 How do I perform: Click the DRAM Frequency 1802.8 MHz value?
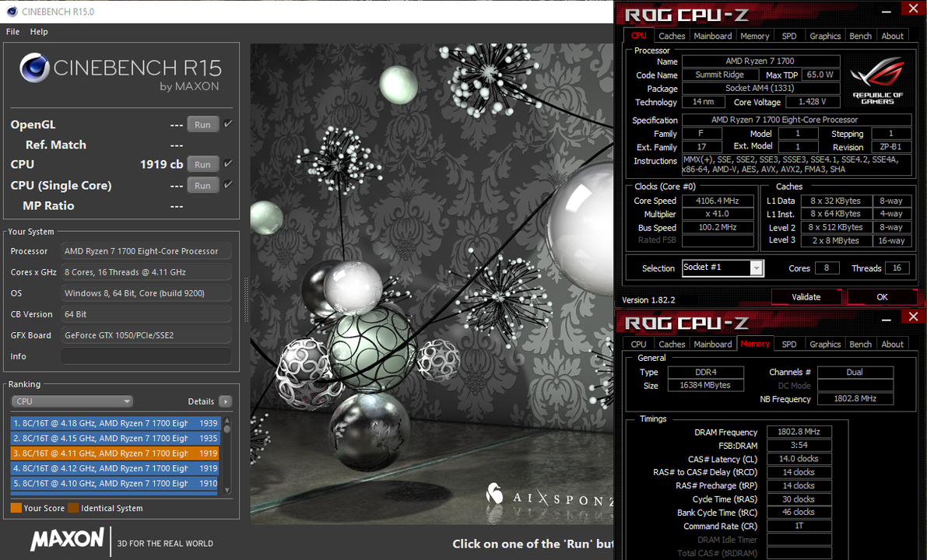[x=799, y=432]
